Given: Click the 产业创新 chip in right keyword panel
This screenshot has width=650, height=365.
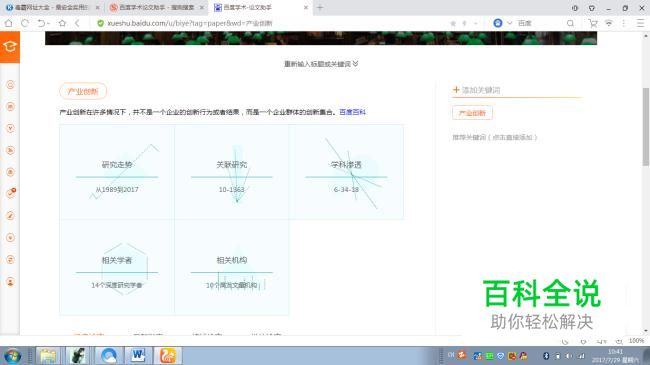Looking at the screenshot, I should [x=472, y=113].
